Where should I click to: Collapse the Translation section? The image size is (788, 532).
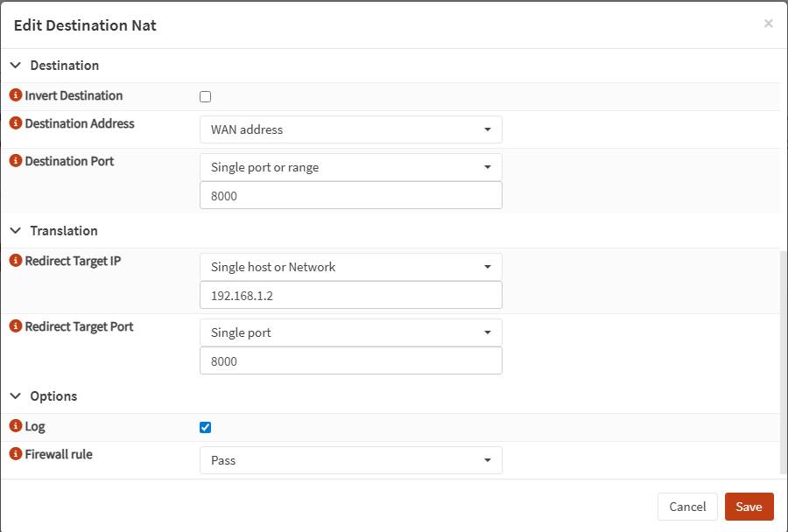tap(16, 231)
